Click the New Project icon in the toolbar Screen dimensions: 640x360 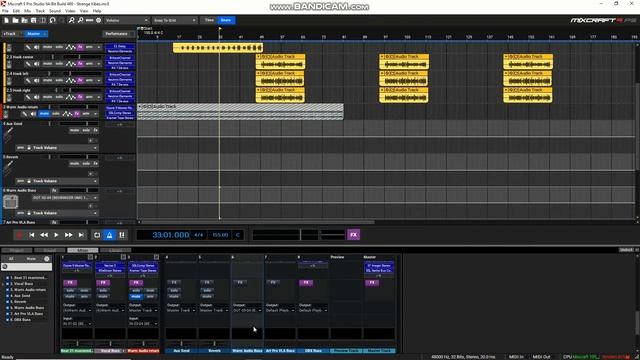coord(6,20)
